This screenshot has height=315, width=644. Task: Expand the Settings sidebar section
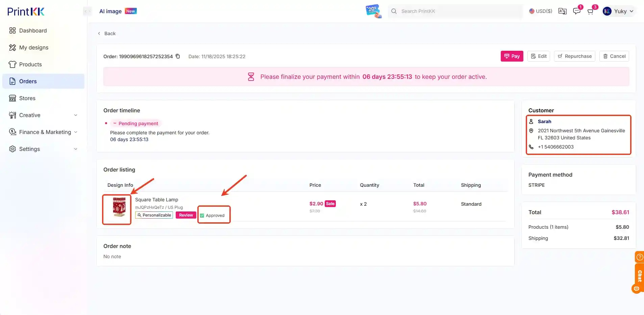[29, 149]
